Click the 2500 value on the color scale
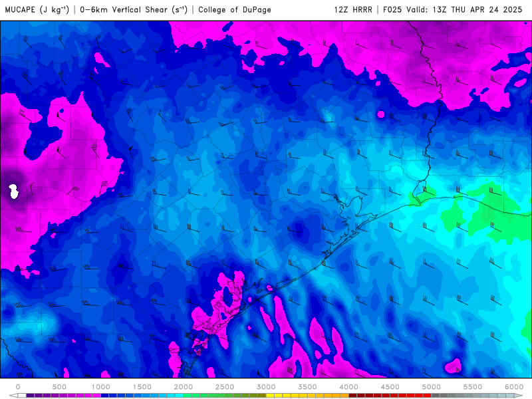This screenshot has height=399, width=532. pos(225,387)
